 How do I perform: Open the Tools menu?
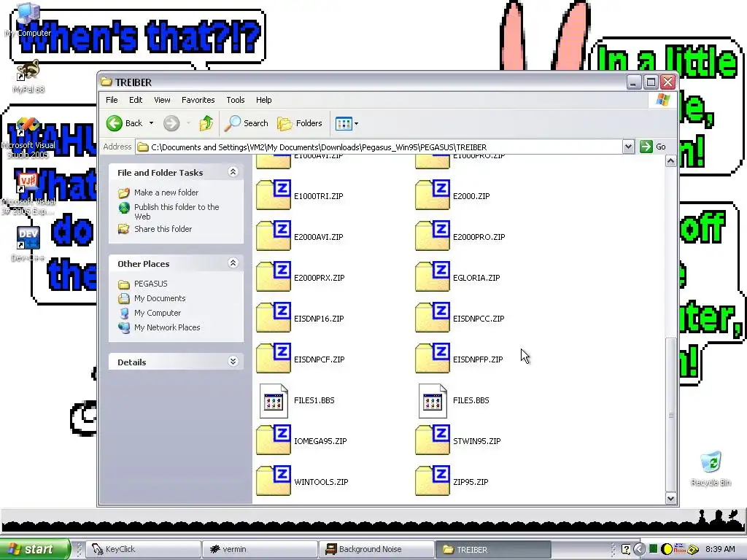click(x=236, y=100)
